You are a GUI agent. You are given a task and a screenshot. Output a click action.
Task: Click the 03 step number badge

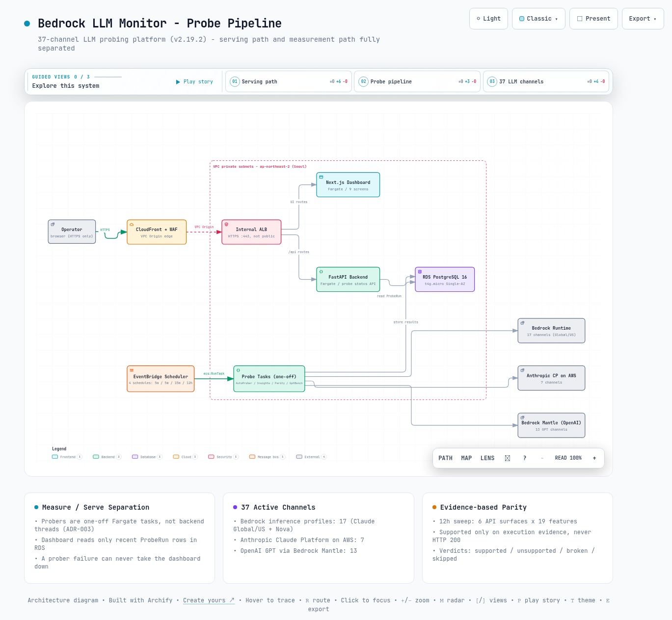pos(492,81)
